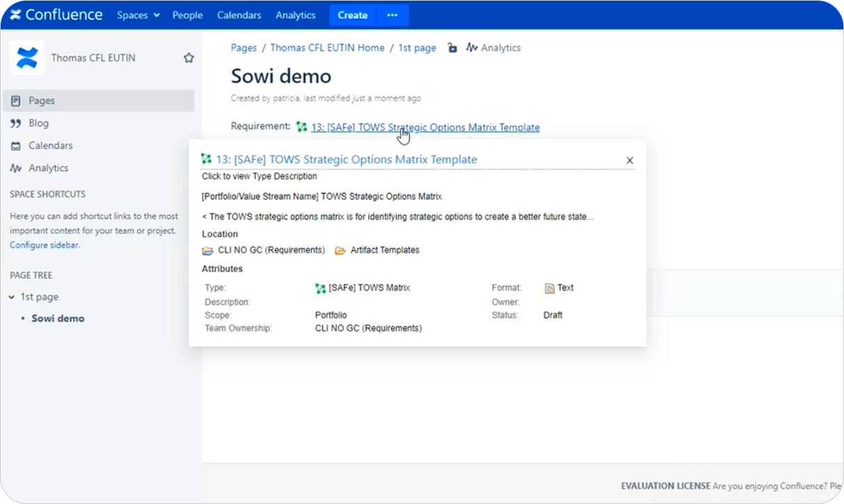Click the Portfolio scope value
The width and height of the screenshot is (844, 504).
(x=331, y=315)
